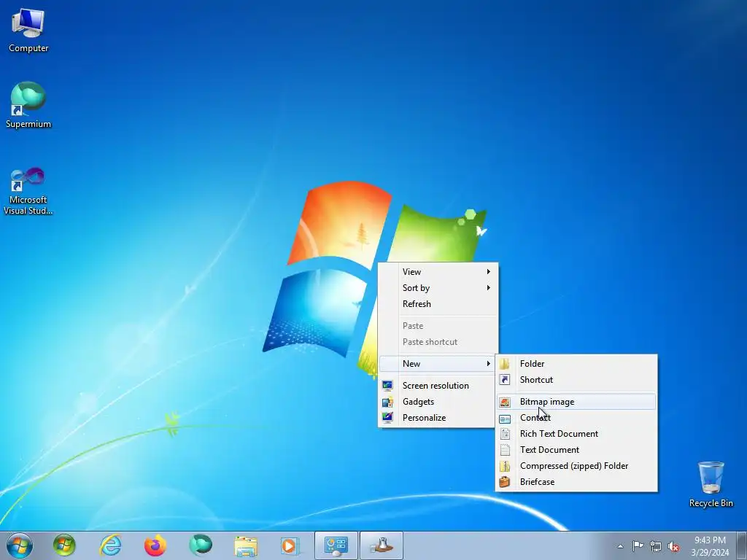Select the Microsoft Visual Studio shortcut
The width and height of the screenshot is (747, 560).
28,190
